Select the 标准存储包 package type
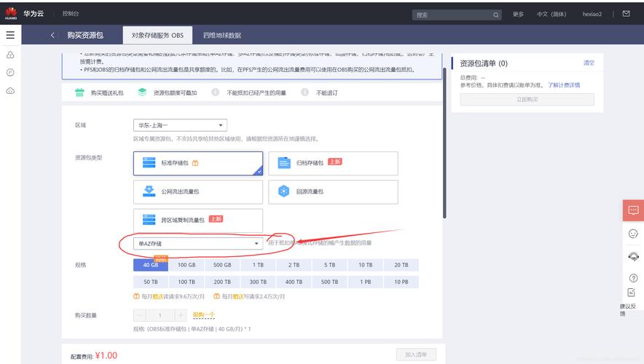Viewport: 644px width, 364px height. pyautogui.click(x=198, y=163)
